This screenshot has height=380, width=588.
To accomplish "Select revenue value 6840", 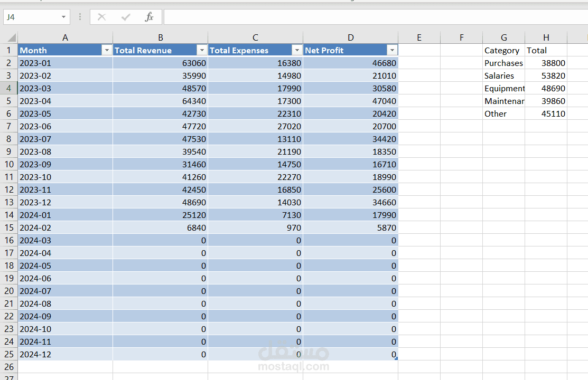I will (161, 227).
